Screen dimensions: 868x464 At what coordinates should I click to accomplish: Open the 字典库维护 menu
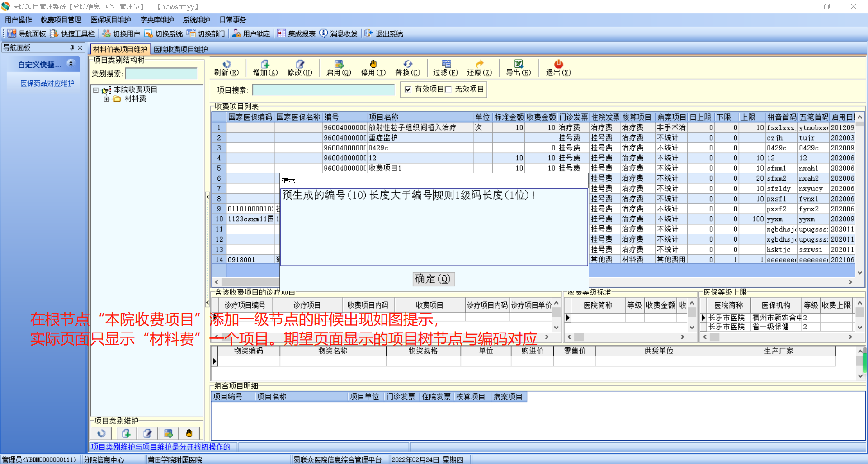(157, 19)
